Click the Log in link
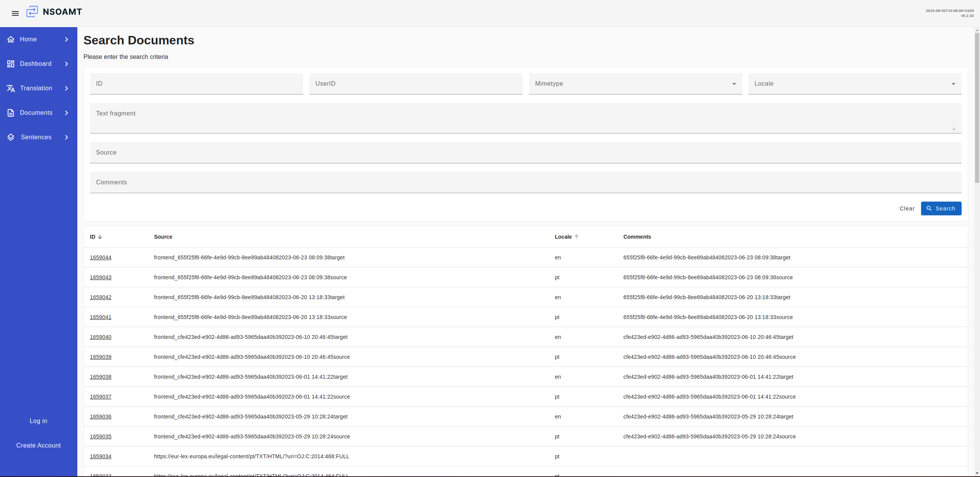 point(39,421)
